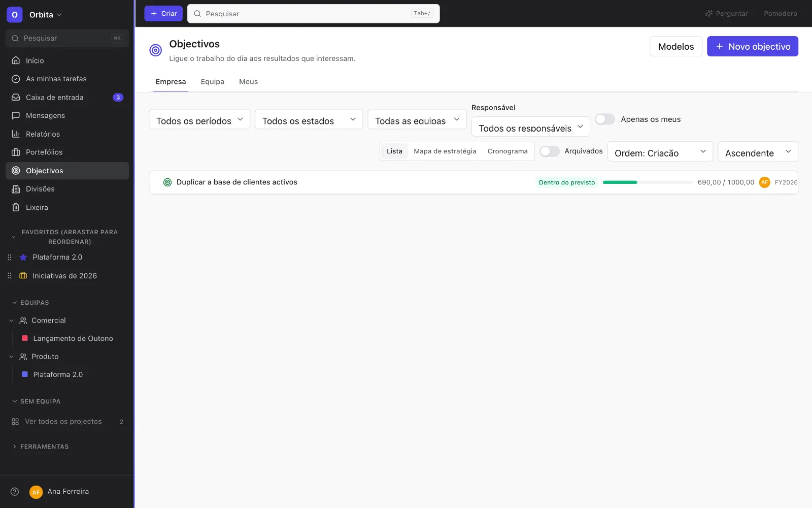This screenshot has width=812, height=508.
Task: Switch to Cronograma view
Action: (507, 151)
